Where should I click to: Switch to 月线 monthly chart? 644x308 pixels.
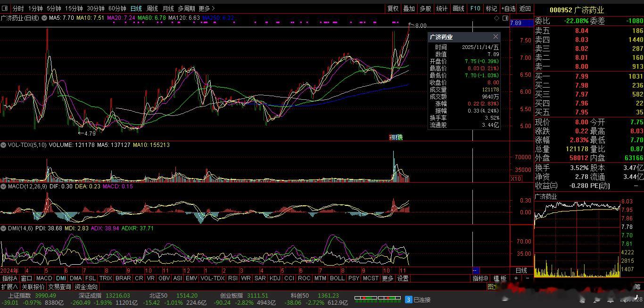[x=168, y=8]
